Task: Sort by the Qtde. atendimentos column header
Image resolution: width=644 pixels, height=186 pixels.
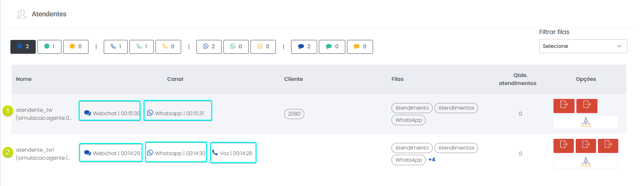Action: [517, 79]
